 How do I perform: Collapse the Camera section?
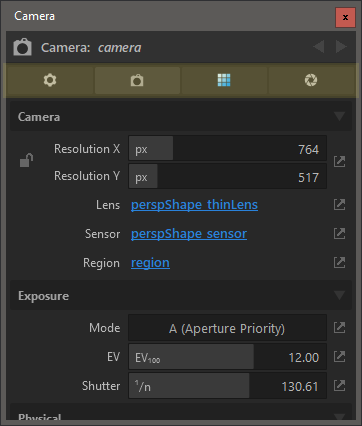339,116
